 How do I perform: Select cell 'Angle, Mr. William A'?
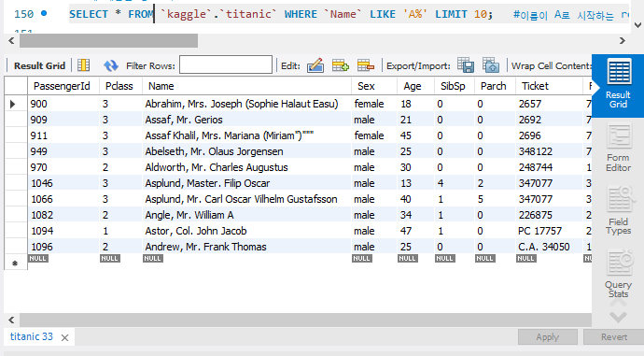tap(246, 215)
